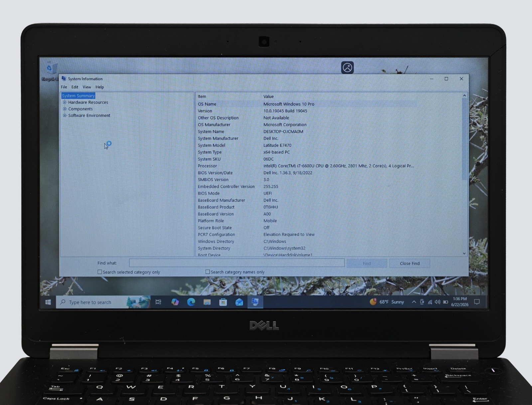Viewport: 532px width, 405px height.
Task: Expand the Software Environment node
Action: [x=65, y=116]
